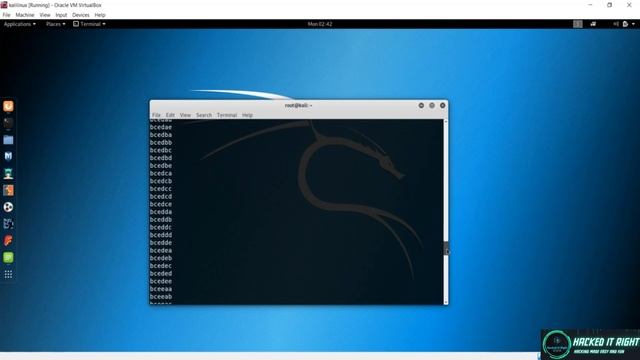The image size is (640, 360).
Task: Open the clock showing Mon 02:42
Action: point(320,24)
